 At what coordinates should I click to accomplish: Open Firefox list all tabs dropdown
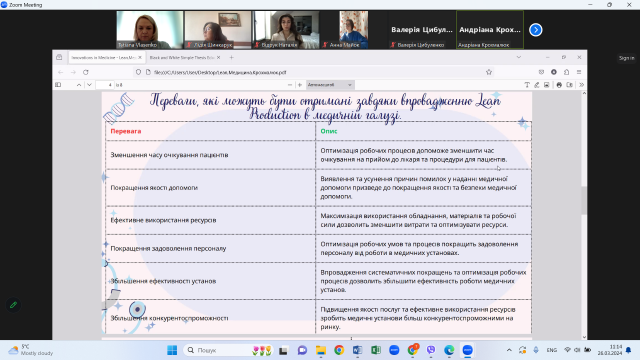tap(519, 58)
